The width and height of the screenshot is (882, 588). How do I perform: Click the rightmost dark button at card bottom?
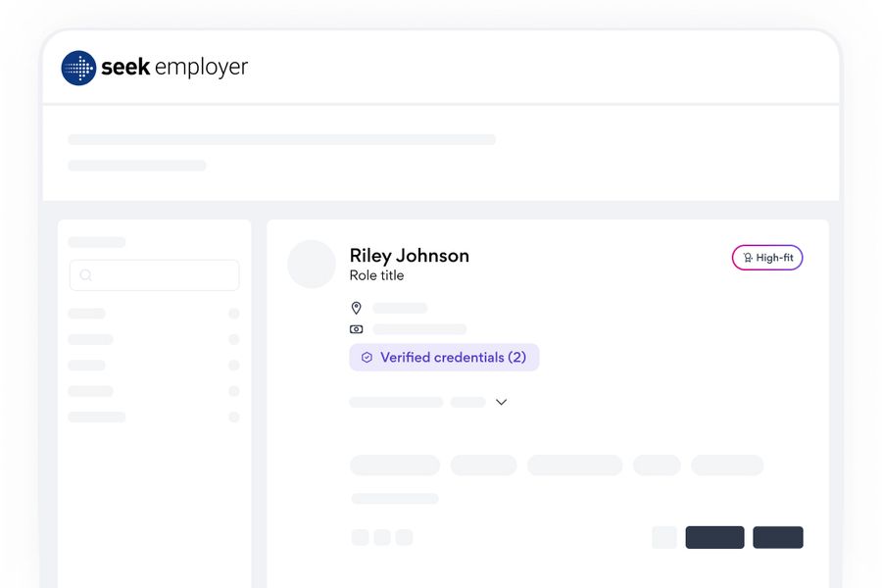point(778,537)
